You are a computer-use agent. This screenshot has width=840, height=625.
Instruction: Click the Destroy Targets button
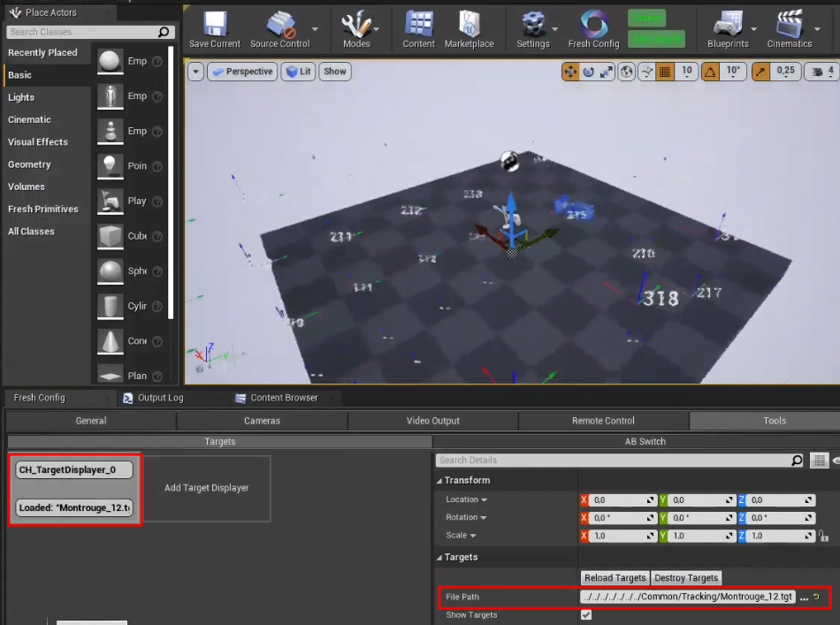tap(686, 578)
